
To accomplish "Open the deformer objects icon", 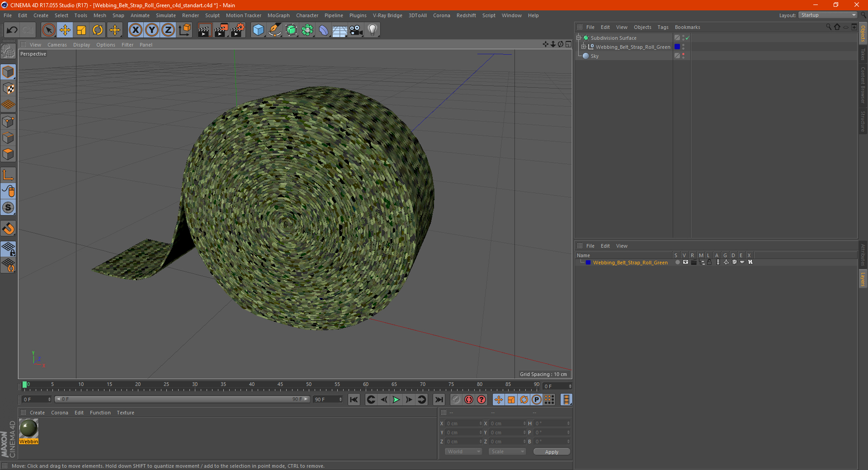I will tap(324, 30).
